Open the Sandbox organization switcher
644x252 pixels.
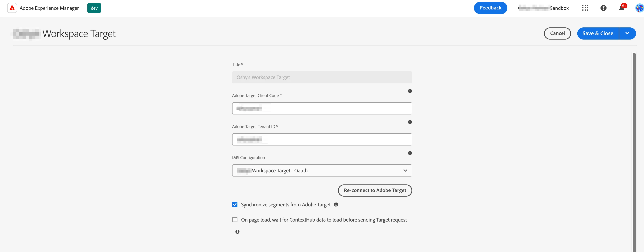[x=544, y=8]
